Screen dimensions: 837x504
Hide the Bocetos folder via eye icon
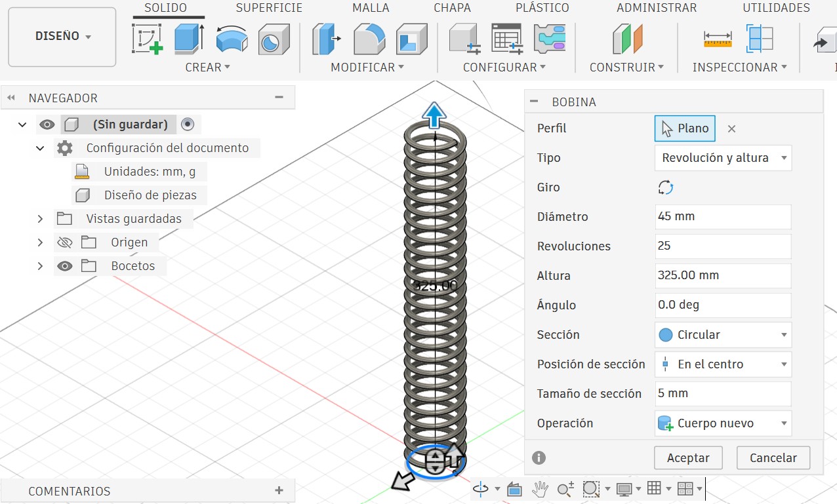pos(64,266)
